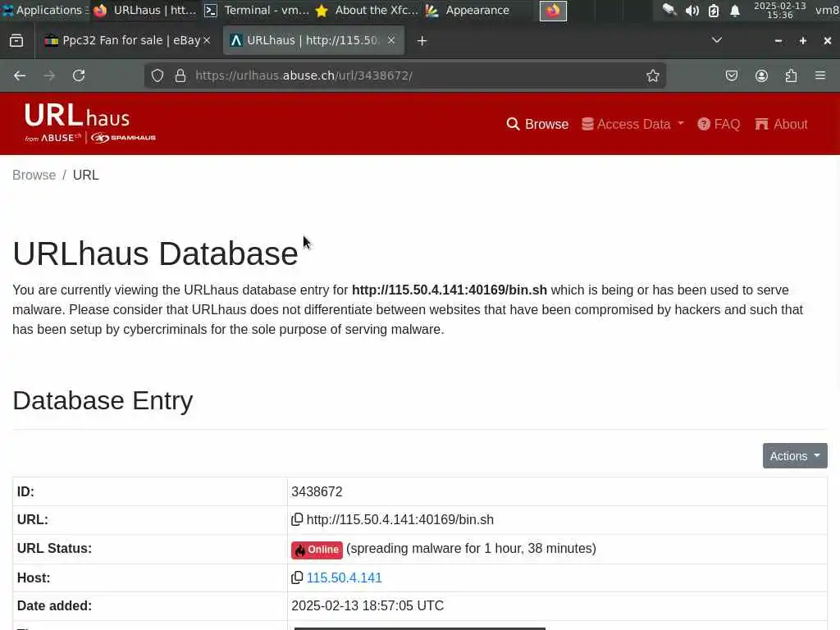The width and height of the screenshot is (840, 630).
Task: Open the Firefox hamburger menu
Action: tap(820, 75)
